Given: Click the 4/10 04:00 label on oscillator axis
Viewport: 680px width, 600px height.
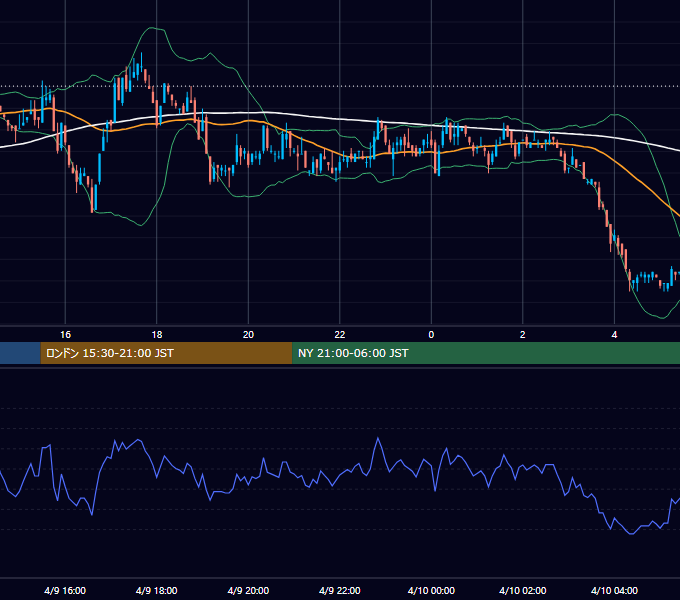Looking at the screenshot, I should (x=614, y=590).
